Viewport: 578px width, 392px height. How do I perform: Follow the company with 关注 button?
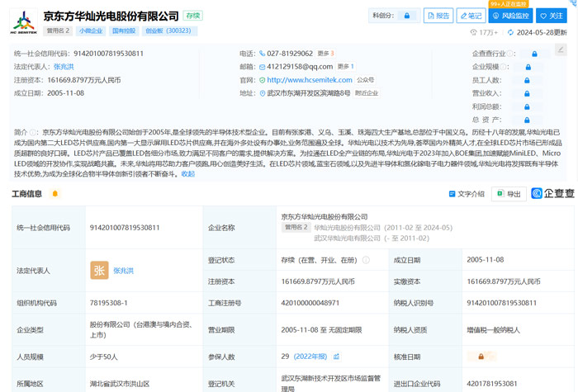(552, 16)
